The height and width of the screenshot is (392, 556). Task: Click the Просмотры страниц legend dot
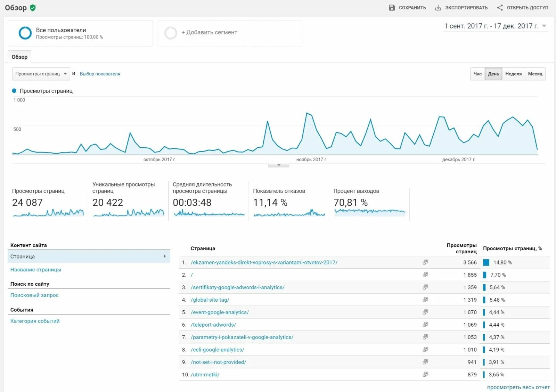14,91
